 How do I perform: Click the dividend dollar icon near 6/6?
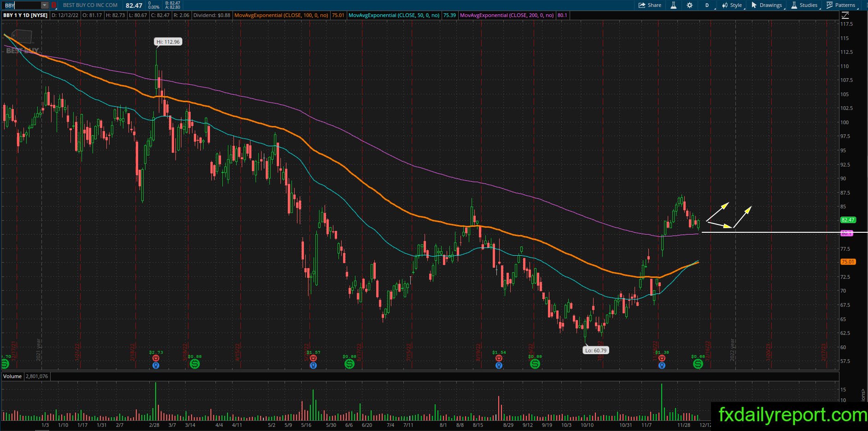350,364
